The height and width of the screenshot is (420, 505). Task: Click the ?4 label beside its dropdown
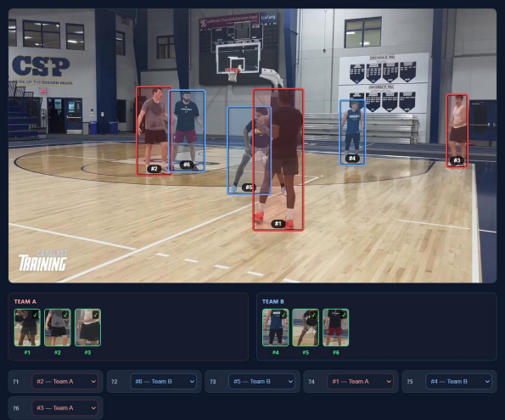pyautogui.click(x=311, y=382)
